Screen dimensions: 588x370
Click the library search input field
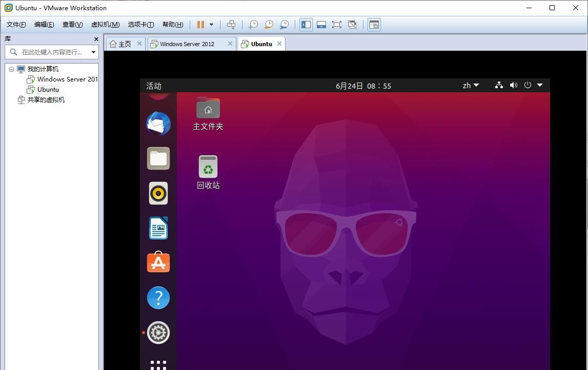[x=51, y=52]
